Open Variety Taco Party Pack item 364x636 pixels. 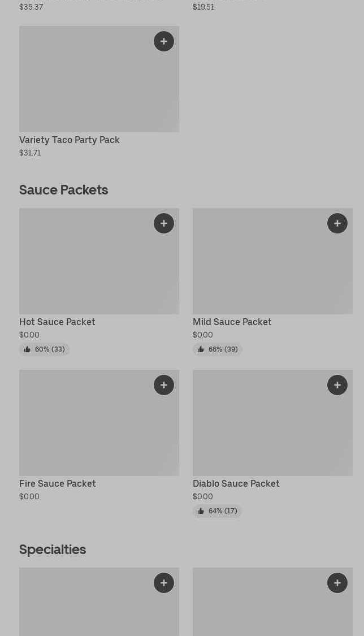pyautogui.click(x=70, y=140)
